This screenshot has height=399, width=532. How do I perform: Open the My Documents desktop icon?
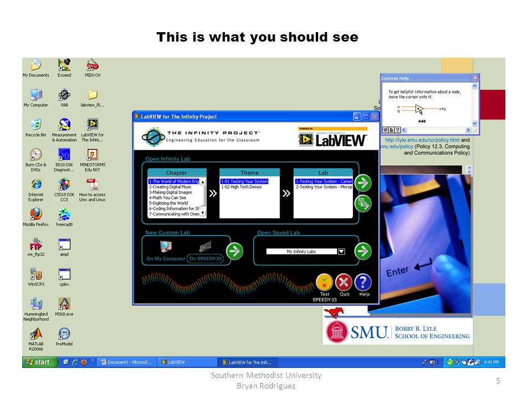(x=35, y=68)
